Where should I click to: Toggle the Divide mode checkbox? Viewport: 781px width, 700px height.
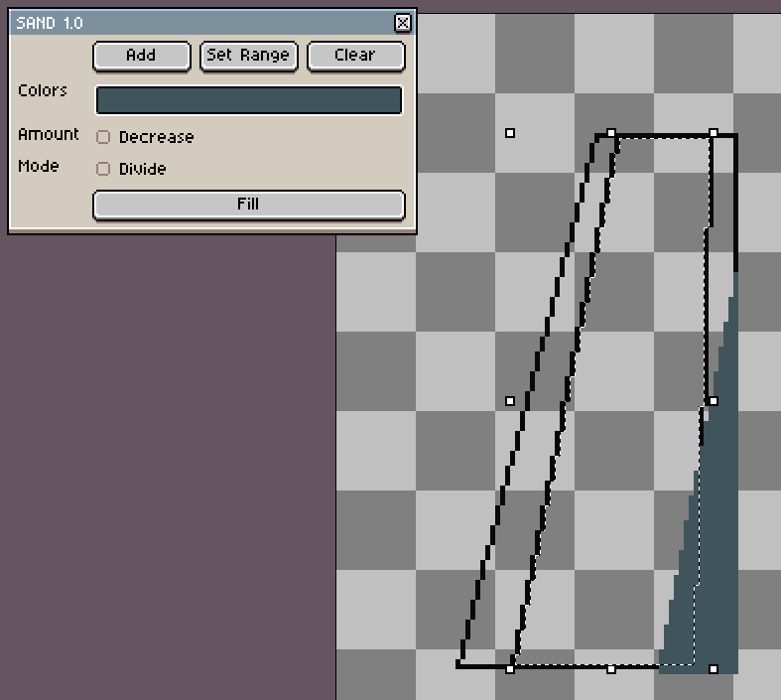tap(103, 169)
